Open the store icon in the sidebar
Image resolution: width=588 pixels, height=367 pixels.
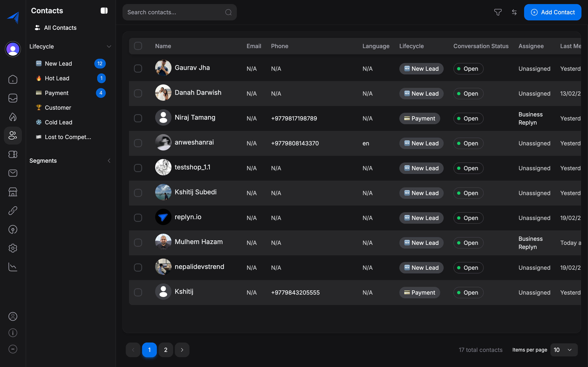[12, 192]
